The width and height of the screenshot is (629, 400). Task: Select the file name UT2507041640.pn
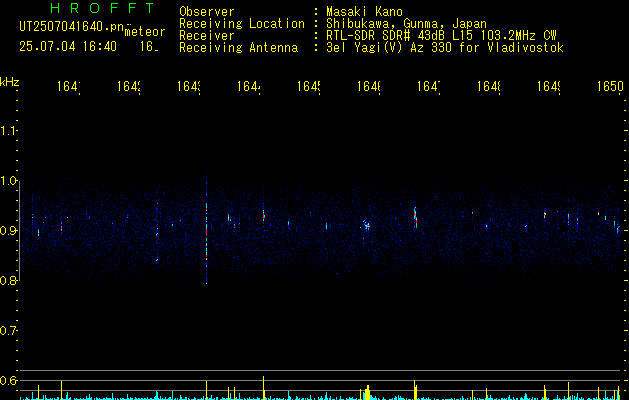click(72, 27)
